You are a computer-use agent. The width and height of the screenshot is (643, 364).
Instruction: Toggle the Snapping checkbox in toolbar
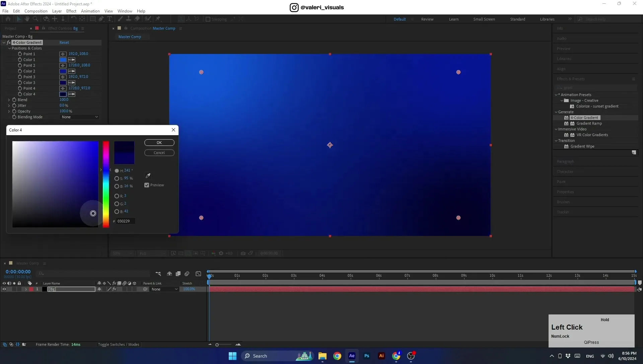point(208,19)
